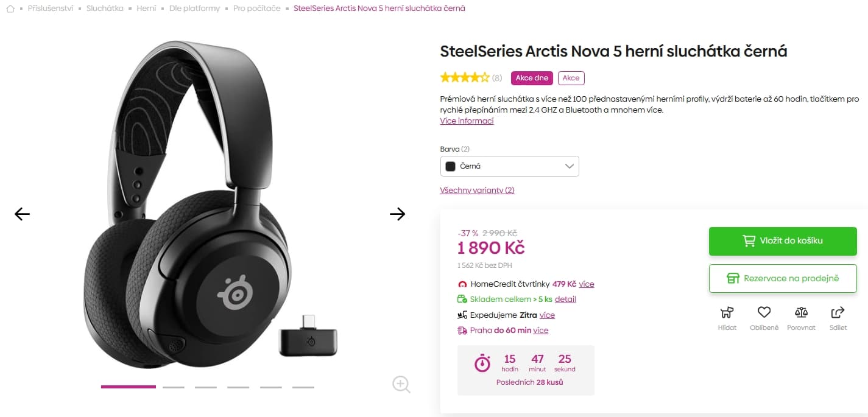The height and width of the screenshot is (417, 868).
Task: Click the Praha delivery truck icon
Action: (462, 330)
